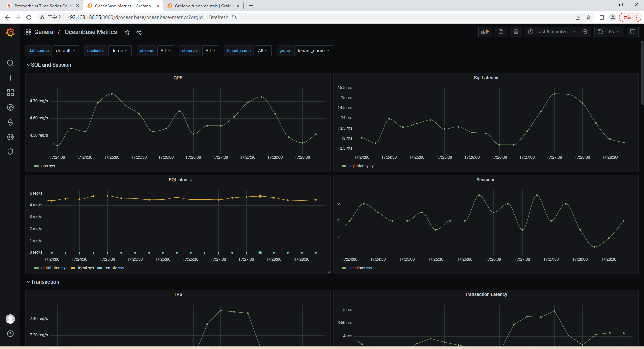
Task: Open dashboard settings gear in the top bar
Action: [516, 32]
